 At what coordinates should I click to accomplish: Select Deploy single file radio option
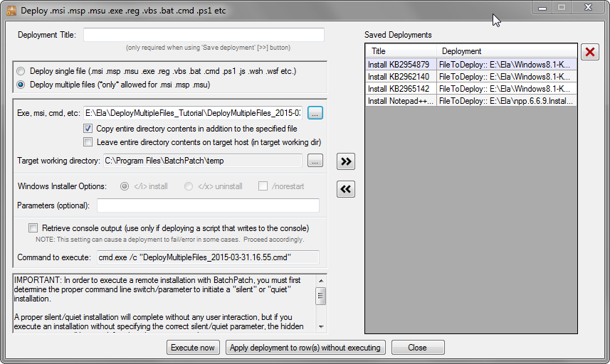[21, 71]
